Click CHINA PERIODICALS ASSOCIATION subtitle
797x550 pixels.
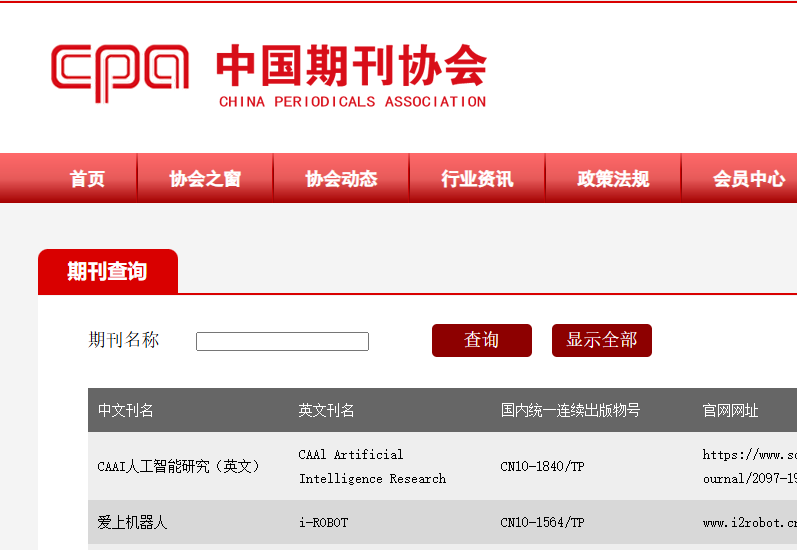[352, 102]
